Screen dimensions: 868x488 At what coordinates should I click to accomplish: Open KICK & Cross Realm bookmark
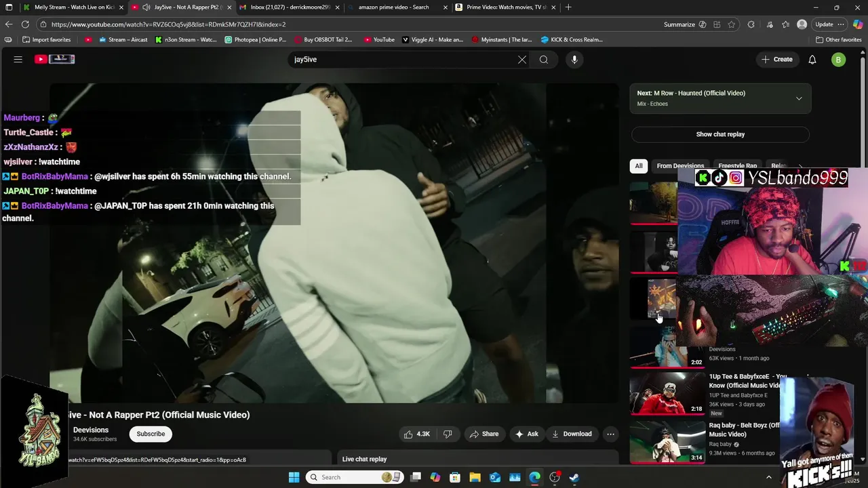[572, 39]
